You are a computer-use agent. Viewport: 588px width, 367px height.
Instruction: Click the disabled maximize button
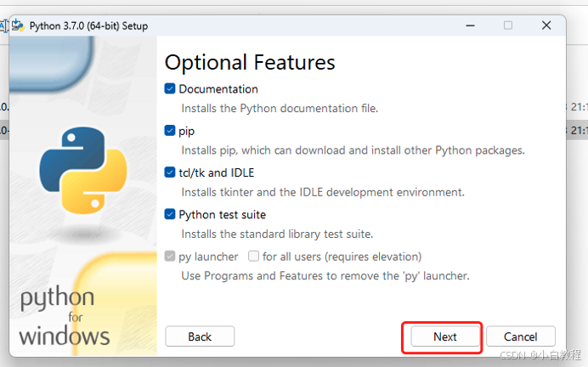508,25
